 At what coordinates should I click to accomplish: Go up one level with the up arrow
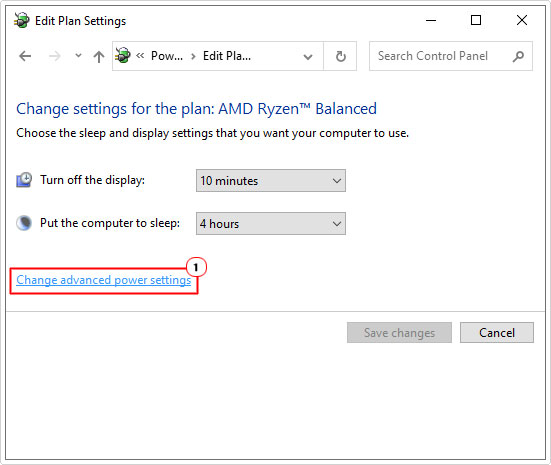pyautogui.click(x=99, y=56)
